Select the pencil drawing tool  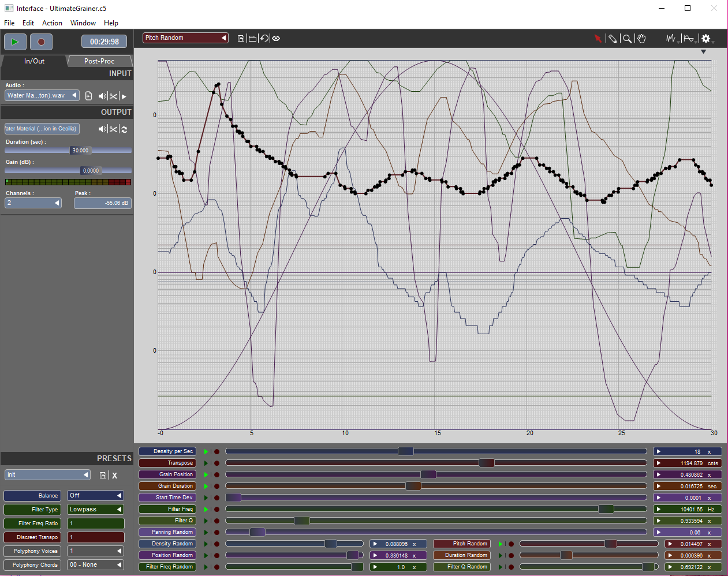(613, 39)
